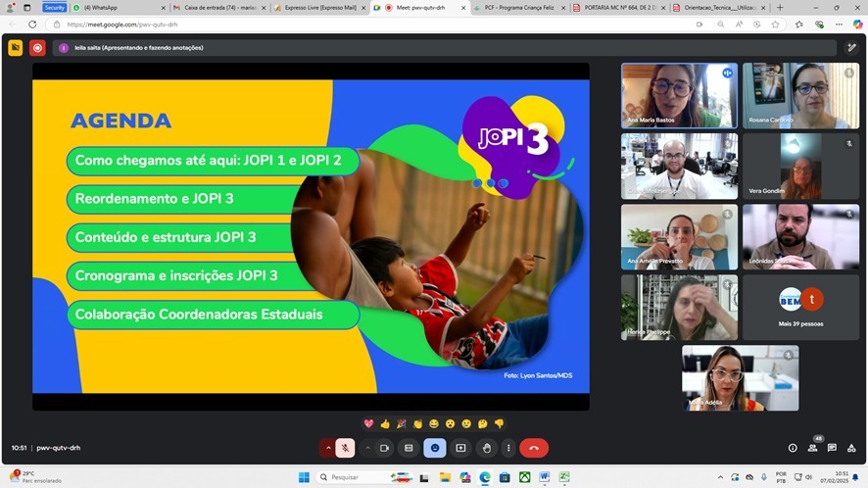868x488 pixels.
Task: Click the Windows taskbar Pesquisar search box
Action: pyautogui.click(x=351, y=477)
